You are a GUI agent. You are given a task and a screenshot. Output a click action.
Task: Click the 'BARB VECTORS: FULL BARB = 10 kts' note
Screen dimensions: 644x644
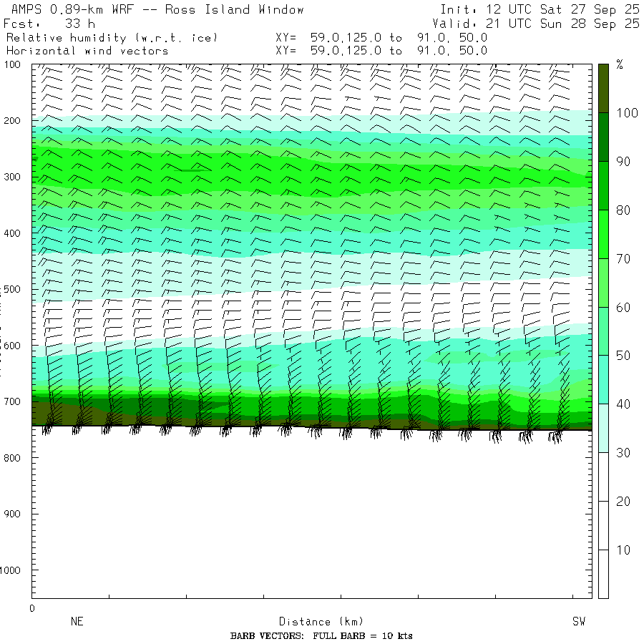[321, 636]
